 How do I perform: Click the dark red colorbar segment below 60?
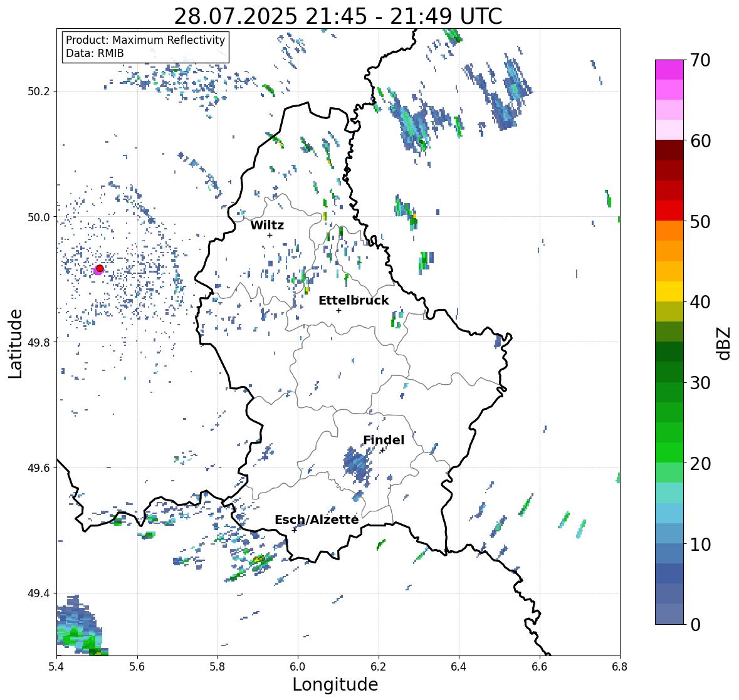coord(669,150)
